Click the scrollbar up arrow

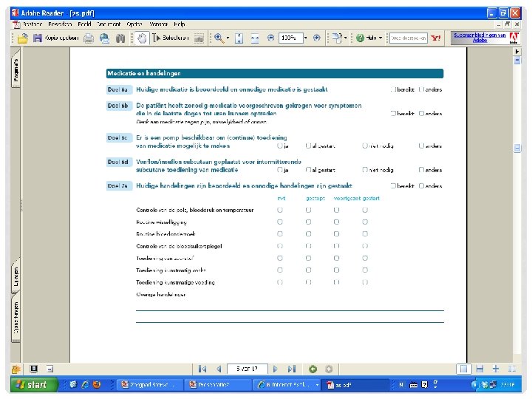pyautogui.click(x=517, y=61)
